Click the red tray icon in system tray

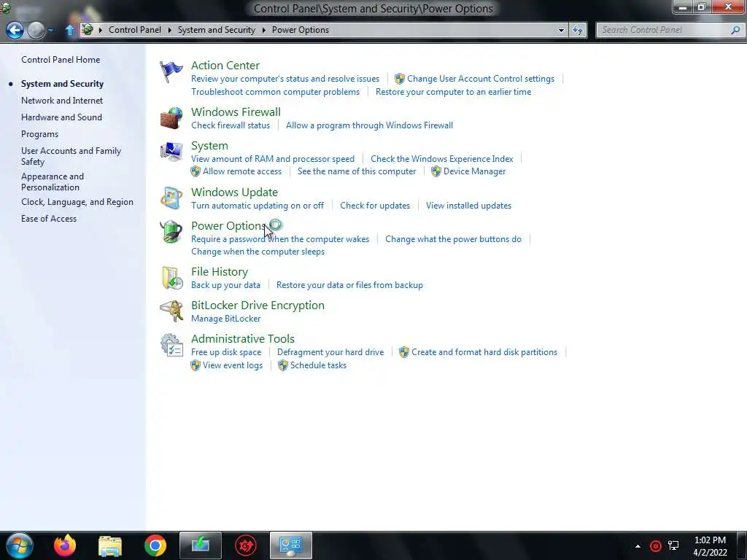point(656,546)
